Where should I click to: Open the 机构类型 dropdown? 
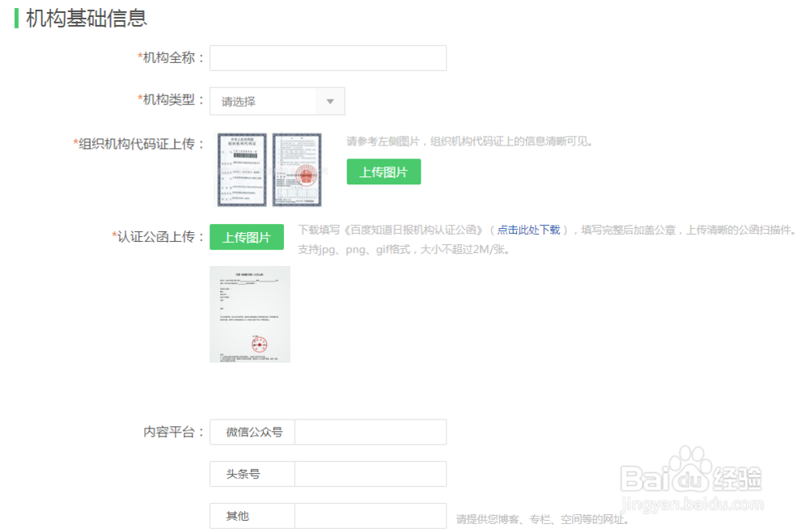point(275,101)
